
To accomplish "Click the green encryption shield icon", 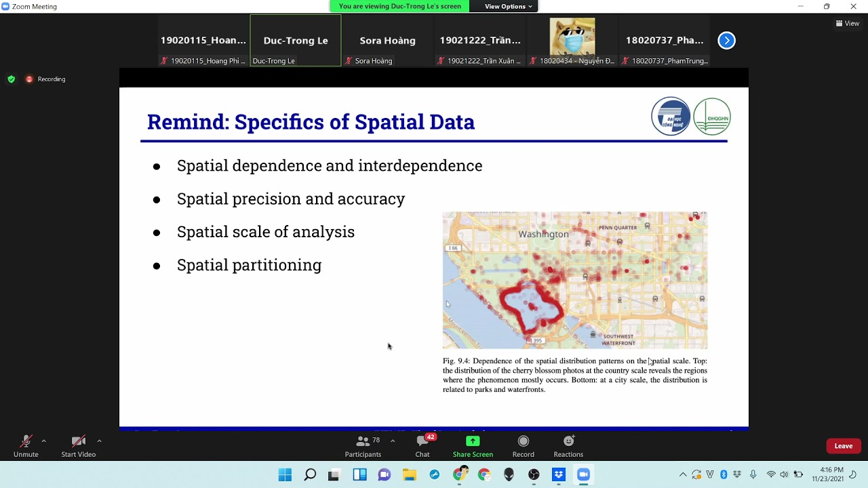I will tap(11, 79).
